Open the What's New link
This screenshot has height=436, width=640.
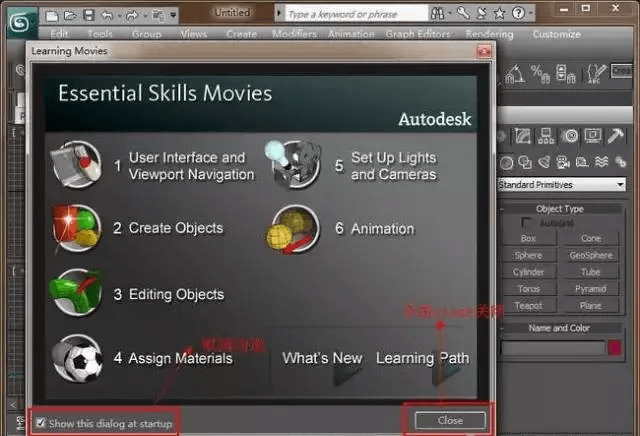322,358
